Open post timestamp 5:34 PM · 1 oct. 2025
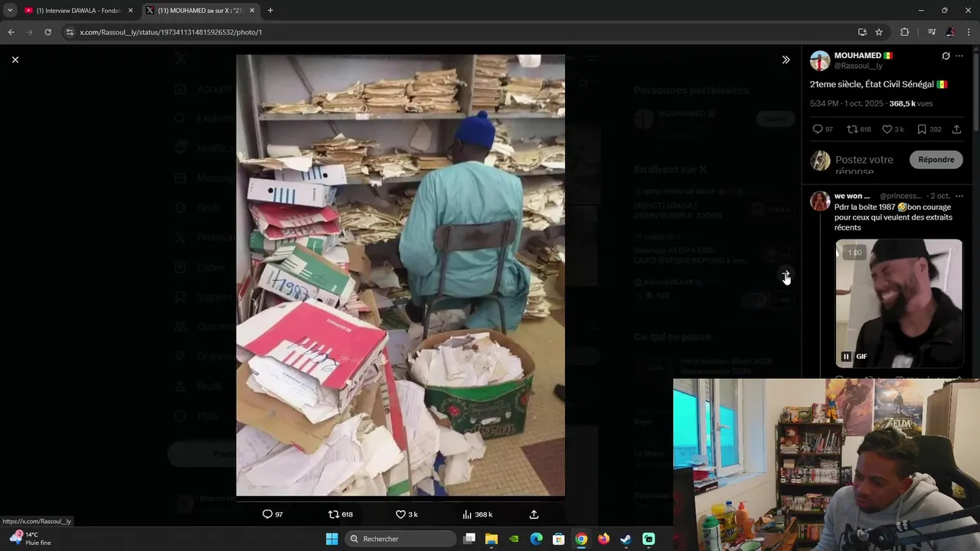 (848, 103)
